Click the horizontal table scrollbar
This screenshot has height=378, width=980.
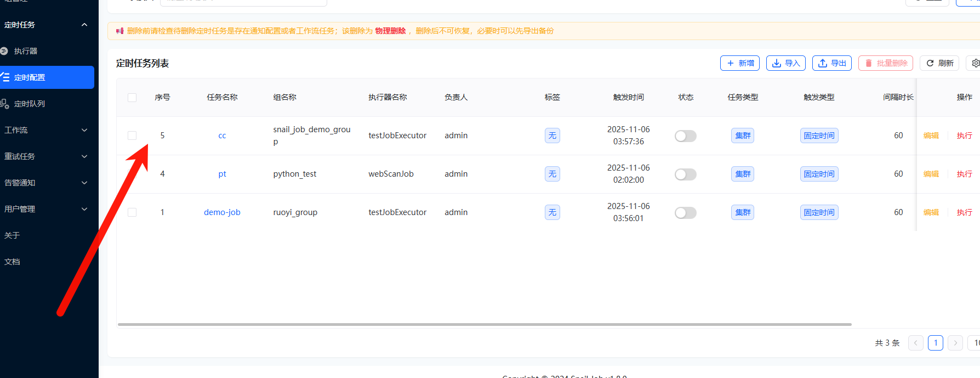pos(484,324)
